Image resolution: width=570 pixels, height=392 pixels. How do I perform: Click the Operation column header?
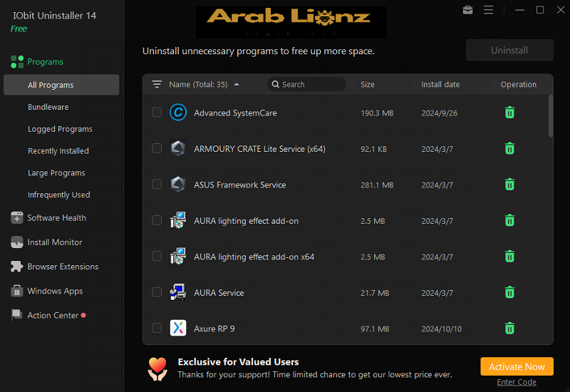click(x=519, y=84)
